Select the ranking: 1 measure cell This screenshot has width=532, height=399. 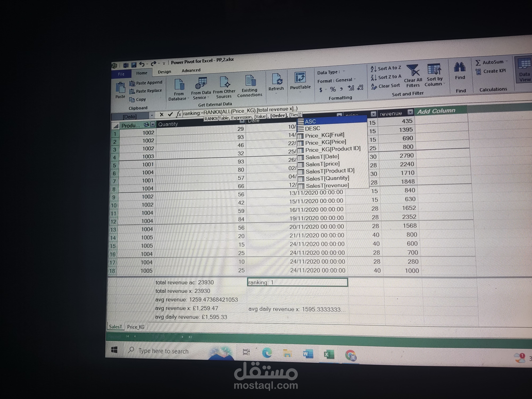point(298,282)
